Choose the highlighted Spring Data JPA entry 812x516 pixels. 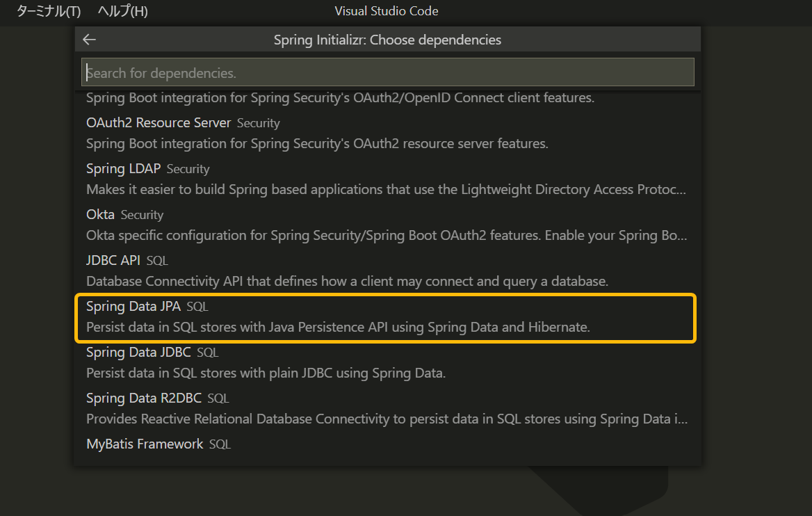point(133,307)
